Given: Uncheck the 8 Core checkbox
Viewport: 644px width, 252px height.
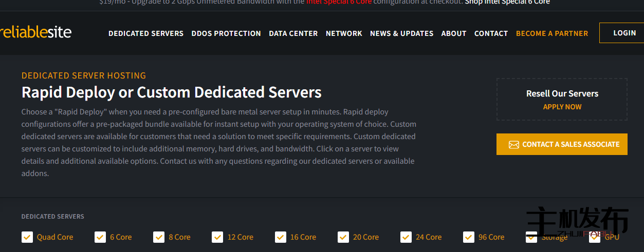Looking at the screenshot, I should pos(159,237).
